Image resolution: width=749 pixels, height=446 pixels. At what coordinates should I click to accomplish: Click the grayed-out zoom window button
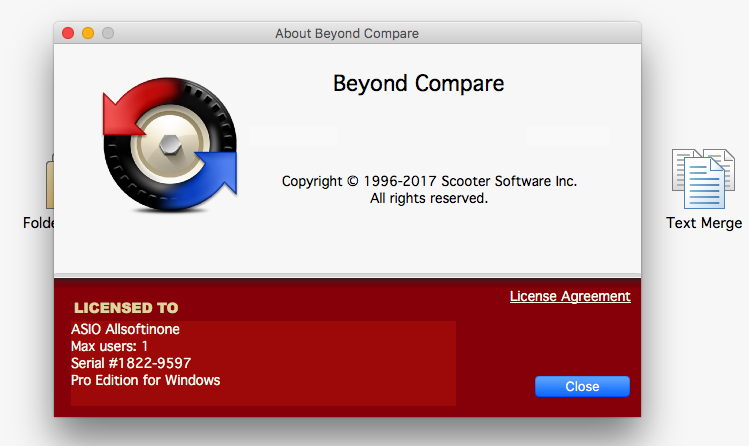108,33
